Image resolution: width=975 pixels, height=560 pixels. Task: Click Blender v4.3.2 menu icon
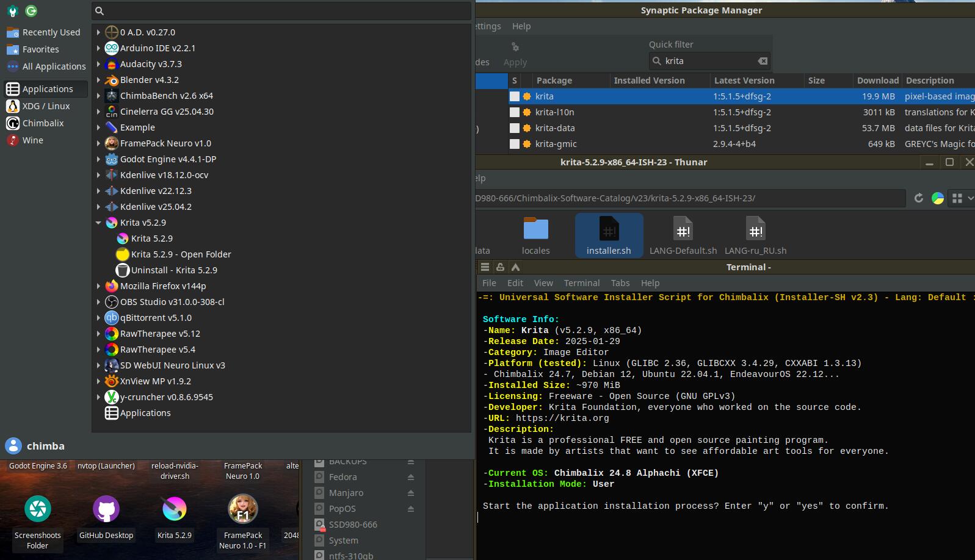111,80
